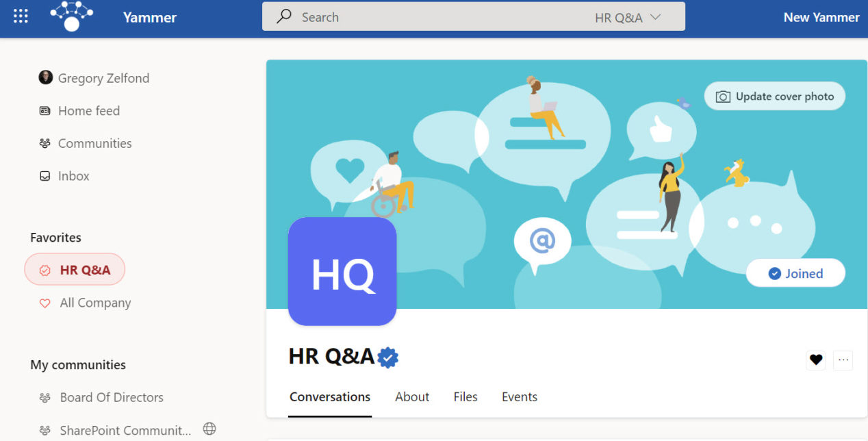Screen dimensions: 868x441
Task: Click the camera icon on cover photo
Action: click(722, 97)
